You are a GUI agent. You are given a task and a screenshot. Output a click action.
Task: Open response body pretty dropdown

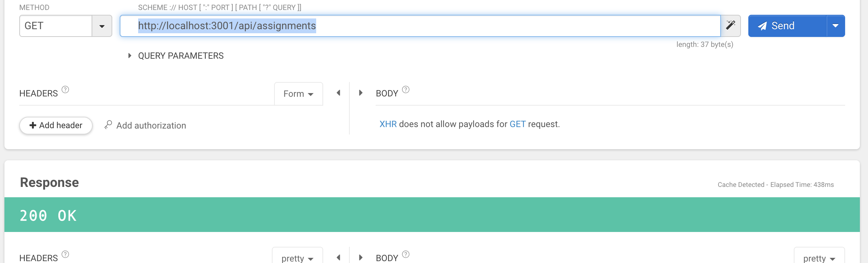pyautogui.click(x=819, y=257)
